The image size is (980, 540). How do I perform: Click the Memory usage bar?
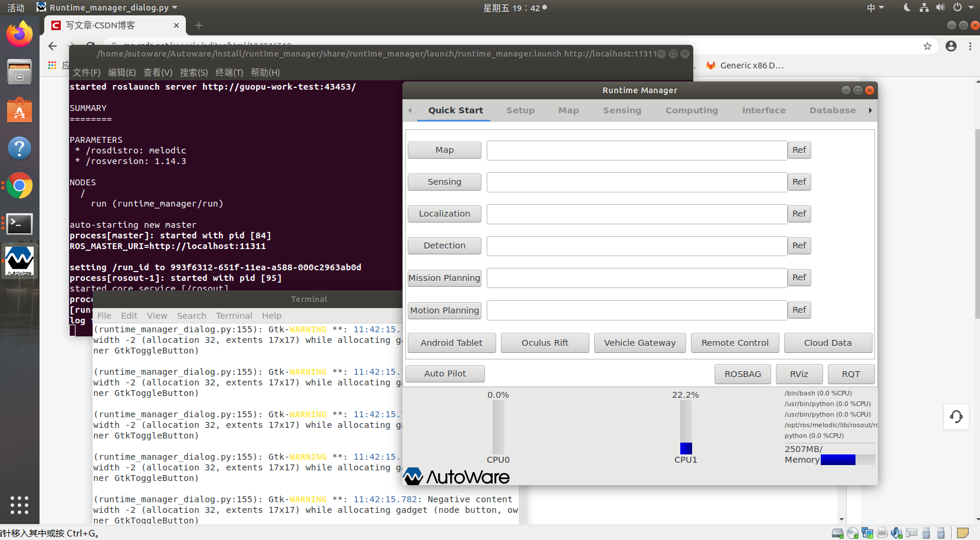click(847, 460)
